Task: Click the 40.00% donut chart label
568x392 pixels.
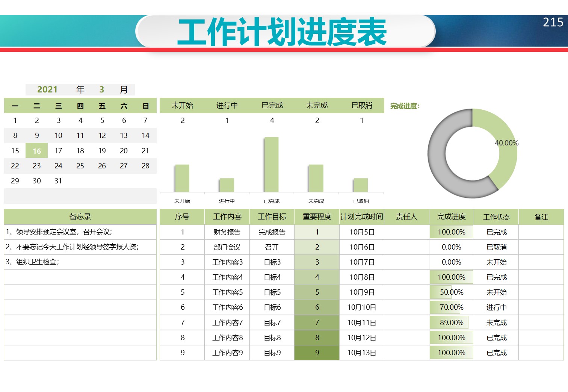Action: coord(506,143)
